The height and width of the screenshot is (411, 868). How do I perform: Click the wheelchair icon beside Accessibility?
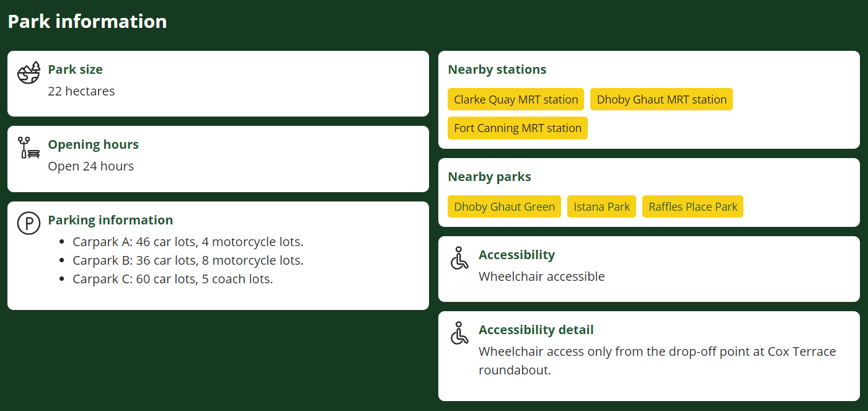coord(459,258)
